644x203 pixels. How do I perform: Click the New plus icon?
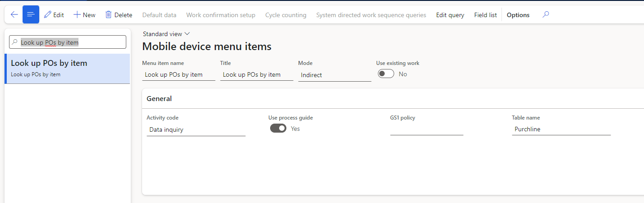click(77, 15)
